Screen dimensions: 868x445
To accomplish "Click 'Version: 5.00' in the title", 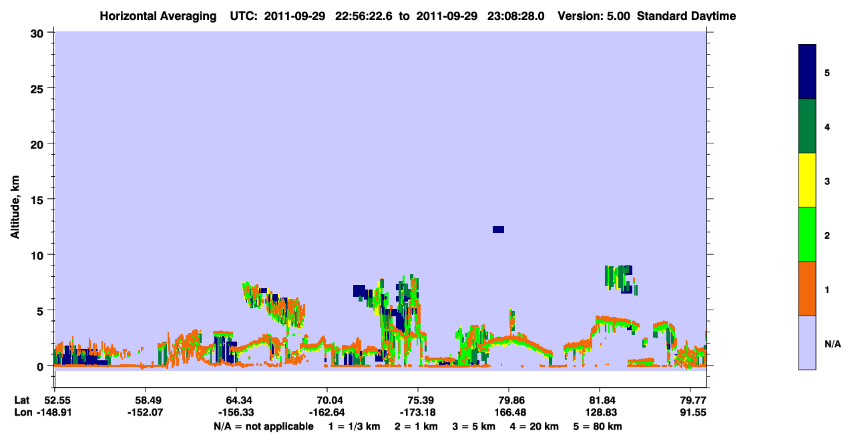I will click(x=594, y=16).
